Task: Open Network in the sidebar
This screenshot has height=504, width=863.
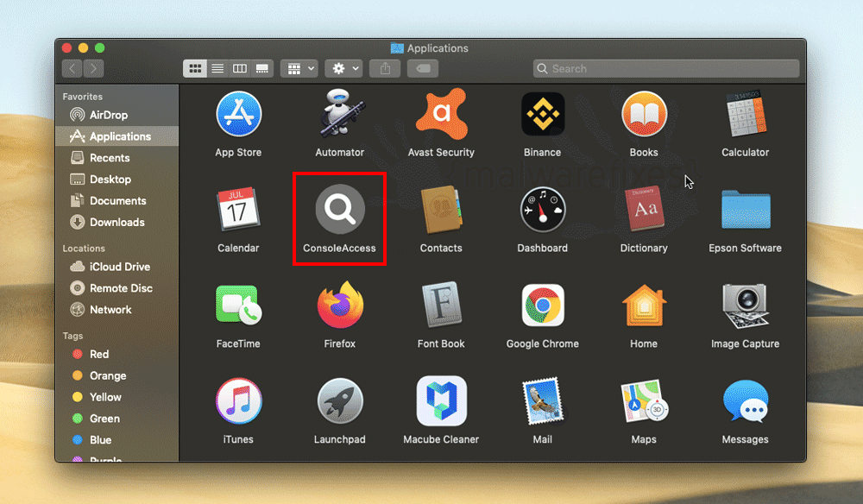Action: [117, 310]
